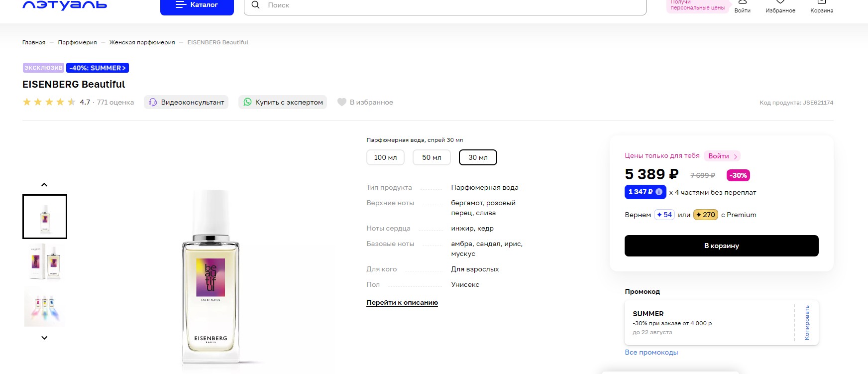Toggle the В избранное heart
868x374 pixels.
[x=365, y=102]
